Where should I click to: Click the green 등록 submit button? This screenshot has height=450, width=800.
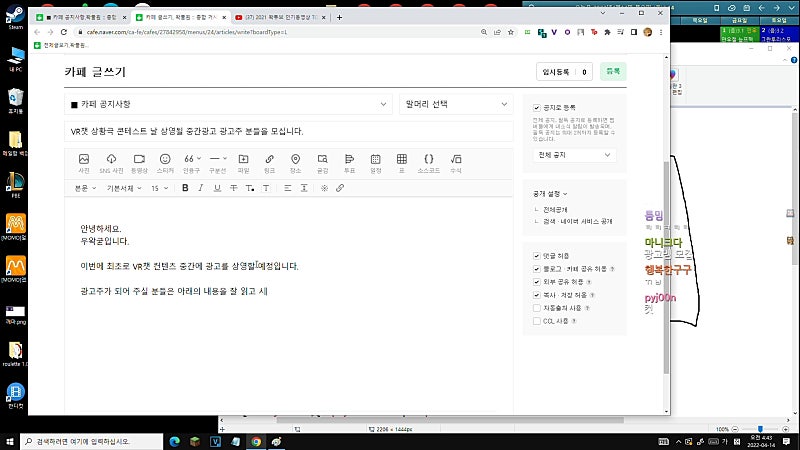coord(613,71)
